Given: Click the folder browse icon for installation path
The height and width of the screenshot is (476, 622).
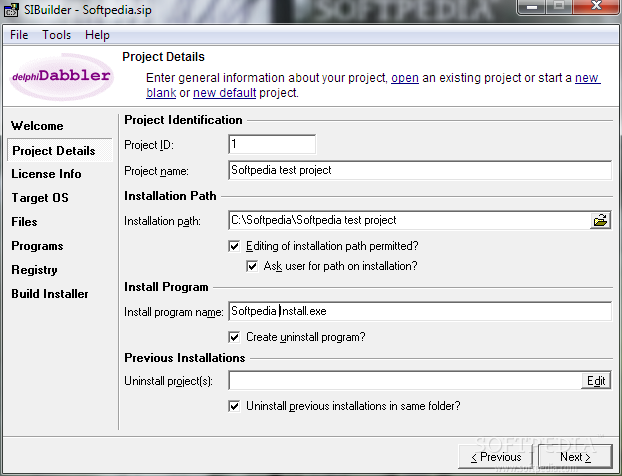Looking at the screenshot, I should click(x=600, y=220).
